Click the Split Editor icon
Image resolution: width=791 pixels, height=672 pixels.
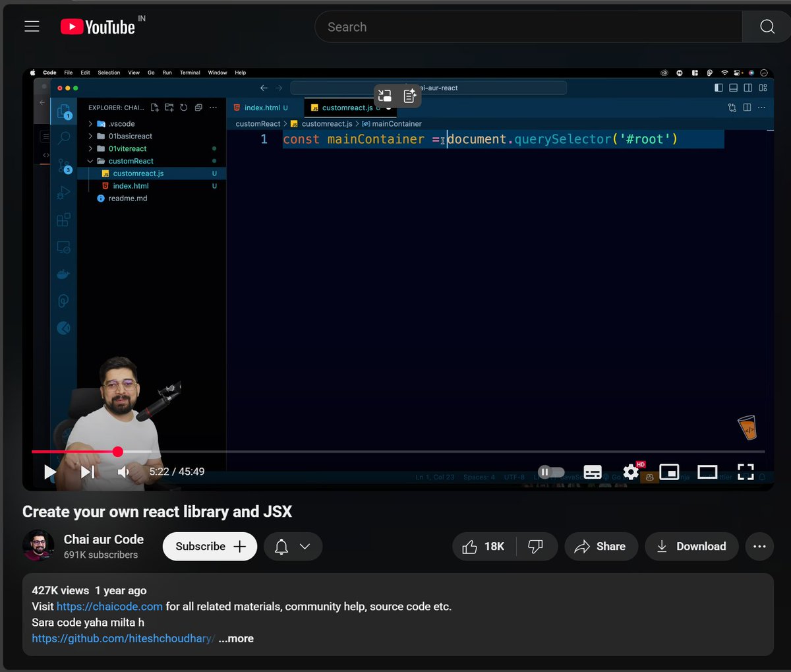pyautogui.click(x=747, y=107)
